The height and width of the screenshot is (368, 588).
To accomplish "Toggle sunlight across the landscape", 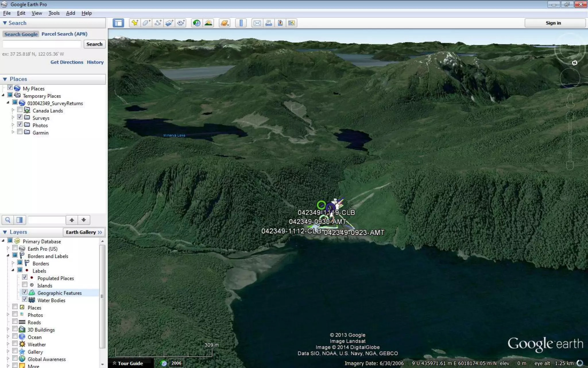I will [x=208, y=23].
